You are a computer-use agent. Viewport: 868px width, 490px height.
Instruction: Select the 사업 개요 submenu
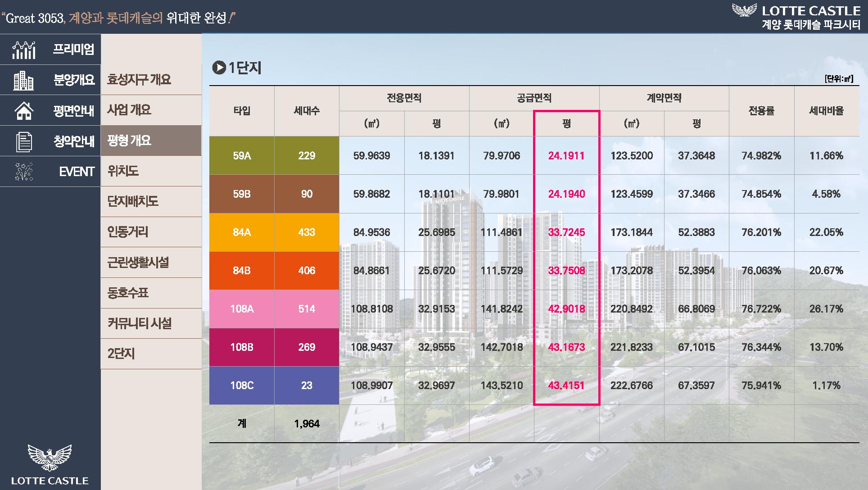point(151,110)
